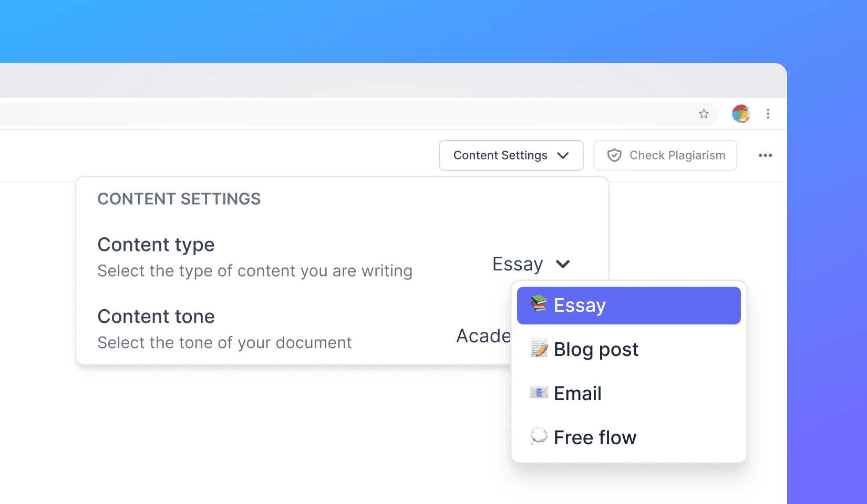Image resolution: width=867 pixels, height=504 pixels.
Task: Select the Free flow content type
Action: pos(595,438)
